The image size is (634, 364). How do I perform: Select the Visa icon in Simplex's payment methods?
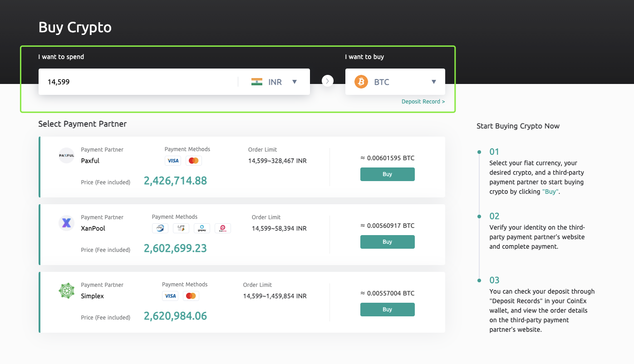coord(170,296)
